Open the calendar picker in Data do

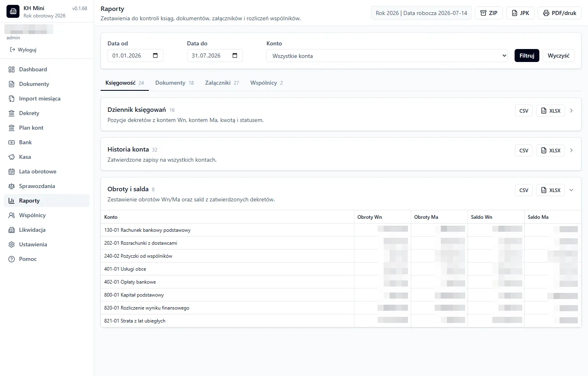click(235, 56)
